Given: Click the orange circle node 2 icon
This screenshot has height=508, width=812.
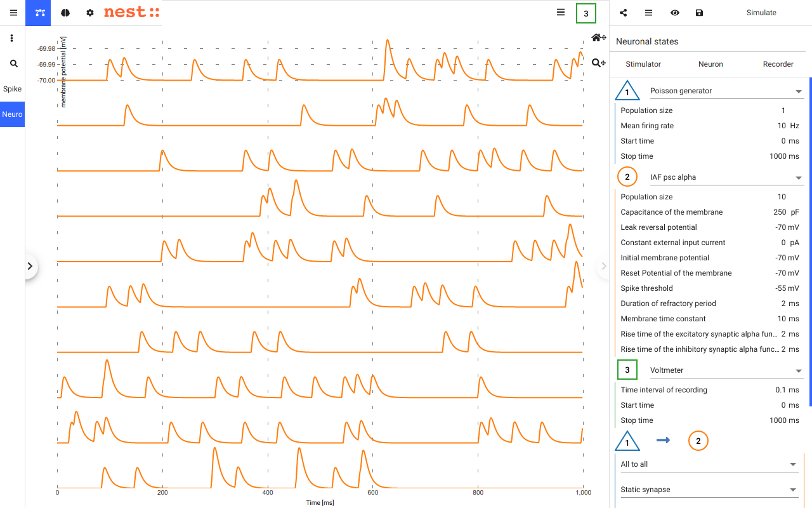Looking at the screenshot, I should pos(627,177).
